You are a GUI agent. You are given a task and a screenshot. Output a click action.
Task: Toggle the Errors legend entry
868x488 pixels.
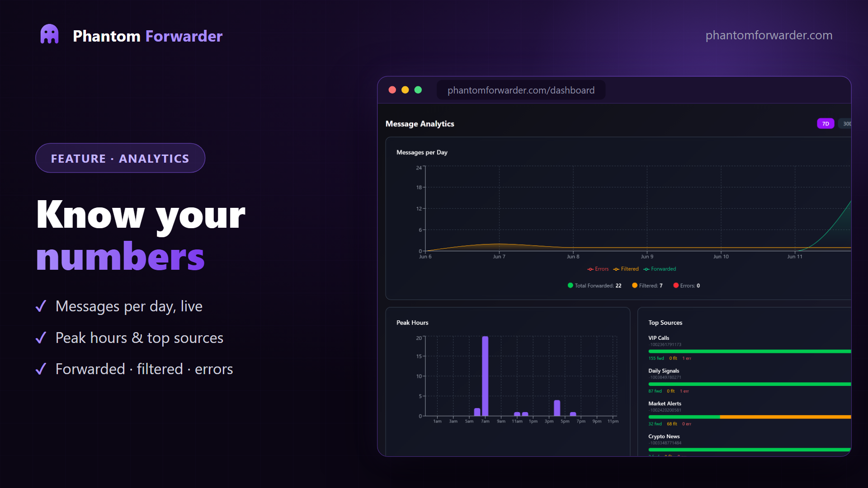[598, 269]
